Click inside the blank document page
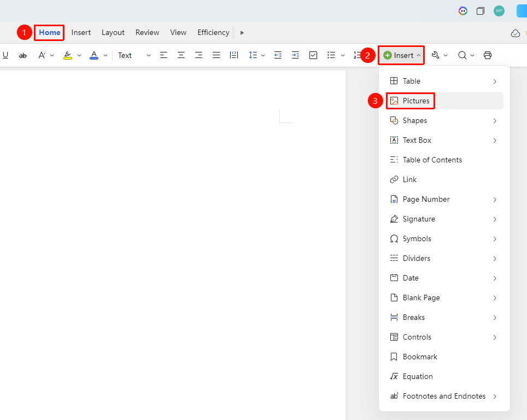The height and width of the screenshot is (420, 527). pyautogui.click(x=173, y=245)
